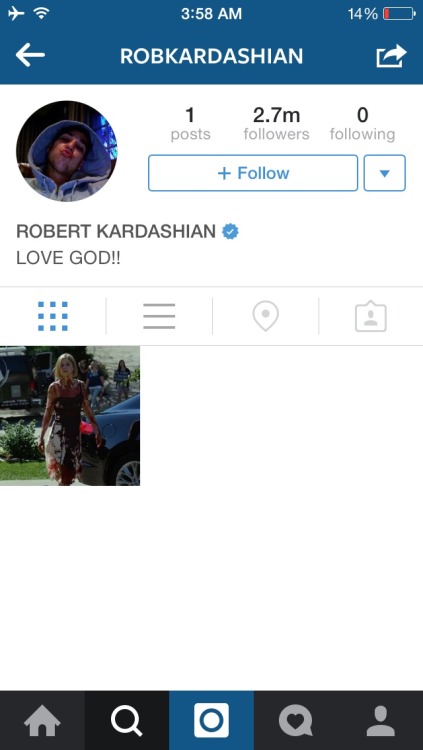Open the home feed icon
Image resolution: width=423 pixels, height=750 pixels.
tap(42, 720)
